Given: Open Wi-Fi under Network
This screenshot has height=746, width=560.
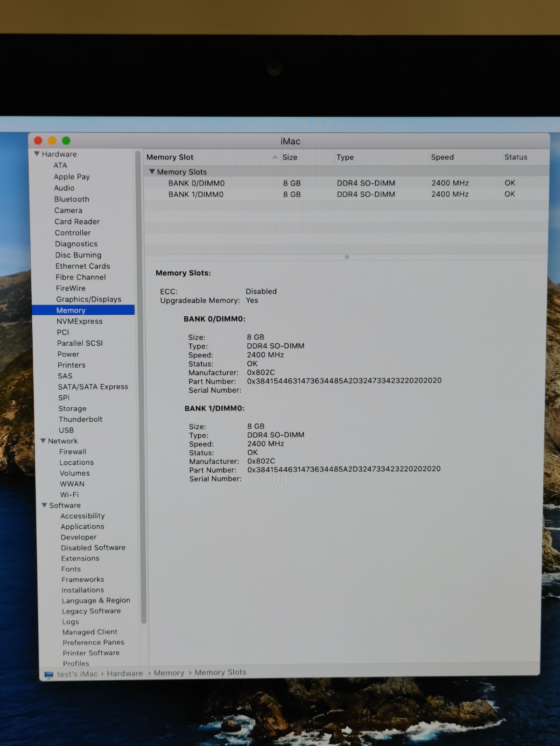Looking at the screenshot, I should 69,495.
